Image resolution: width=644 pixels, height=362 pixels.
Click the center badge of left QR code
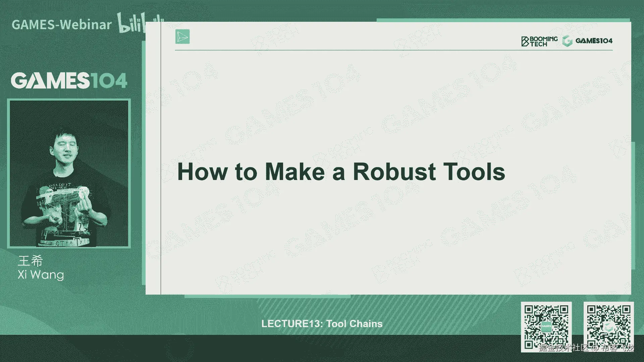tap(546, 326)
